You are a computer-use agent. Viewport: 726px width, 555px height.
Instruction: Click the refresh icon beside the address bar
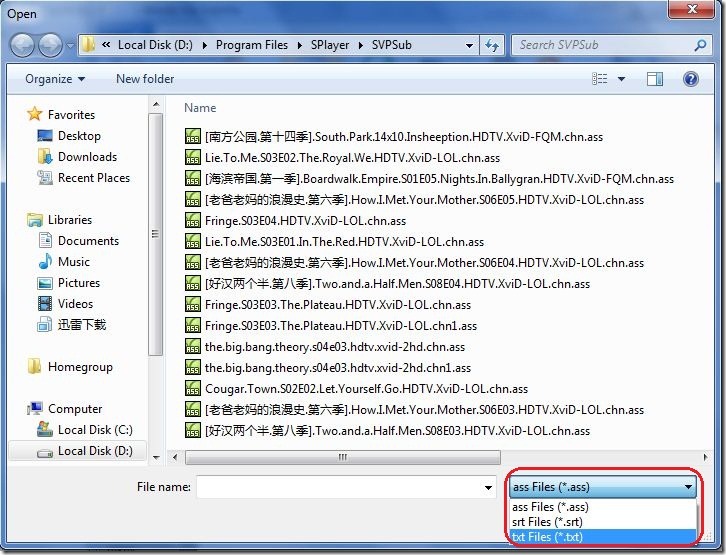492,45
